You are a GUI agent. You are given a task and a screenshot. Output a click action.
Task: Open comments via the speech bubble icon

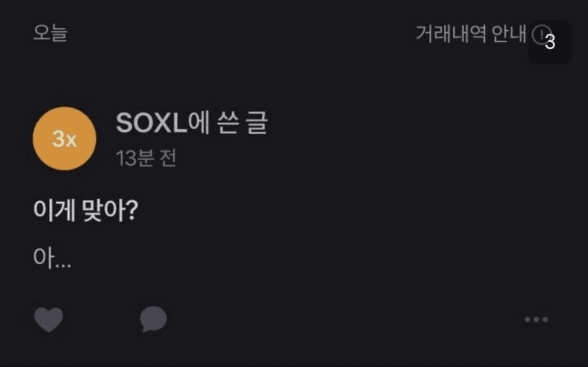pos(153,319)
